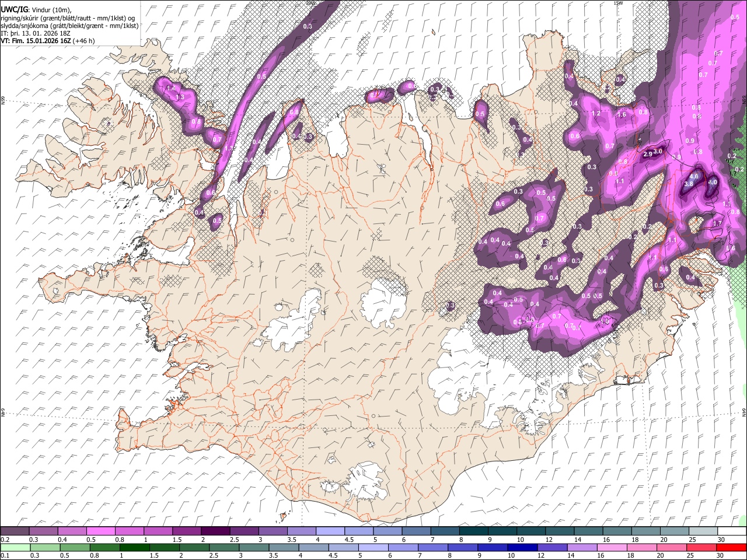The height and width of the screenshot is (560, 747).
Task: Click the darkest purple swatch before 0.3 in snow legend
Action: [15, 531]
